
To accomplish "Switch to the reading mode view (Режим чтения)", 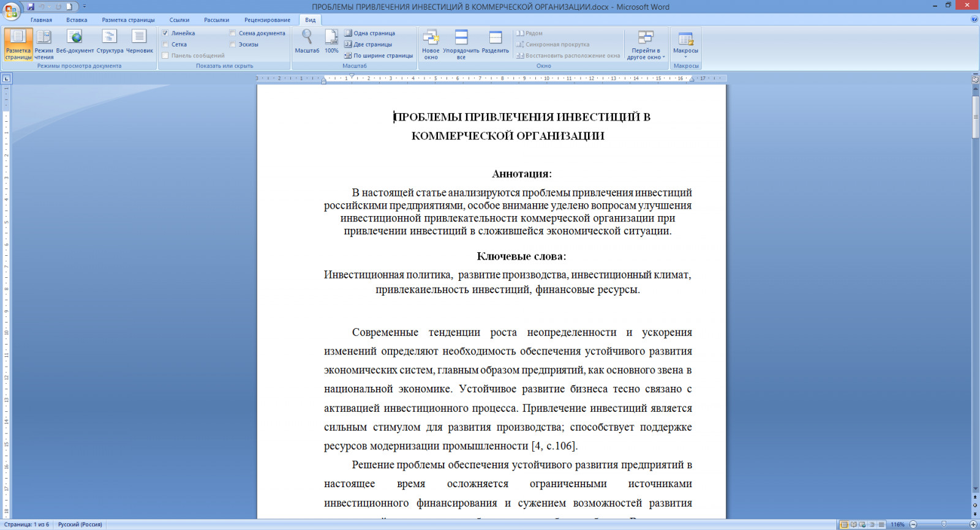I will coord(43,44).
